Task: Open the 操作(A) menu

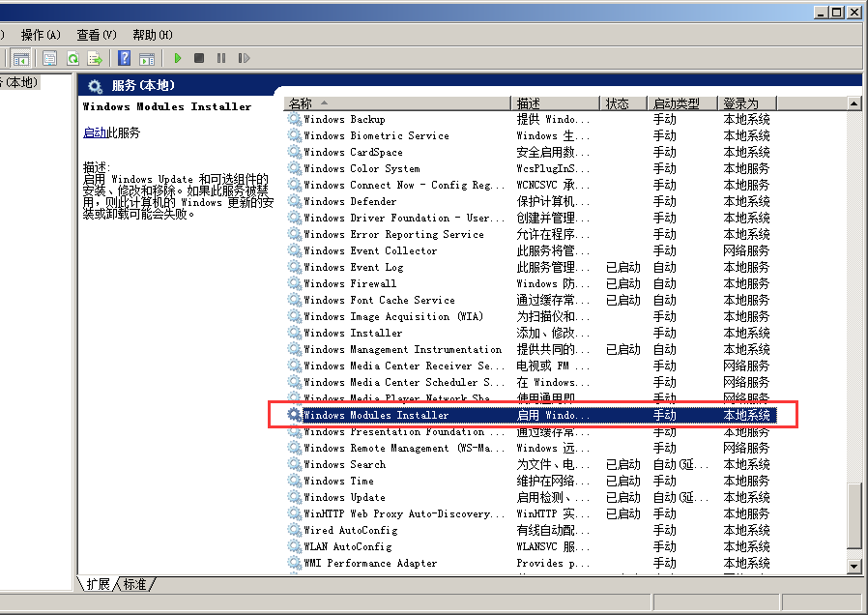Action: (x=41, y=35)
